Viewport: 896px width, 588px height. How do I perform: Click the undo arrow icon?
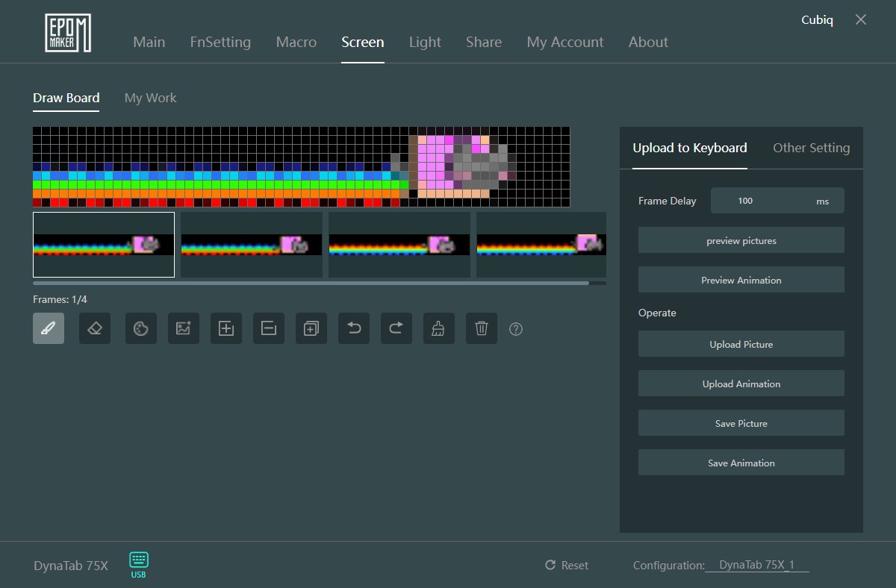[x=354, y=328]
